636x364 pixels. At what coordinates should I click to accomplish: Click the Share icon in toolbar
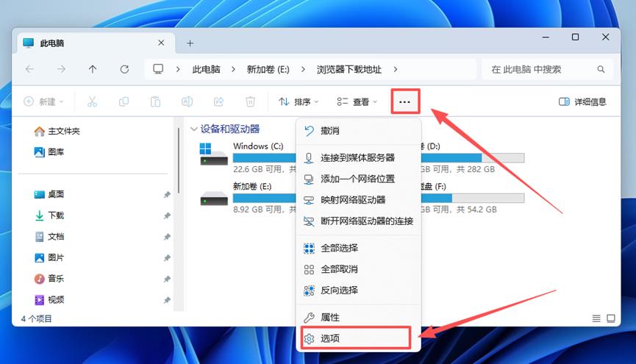(218, 101)
